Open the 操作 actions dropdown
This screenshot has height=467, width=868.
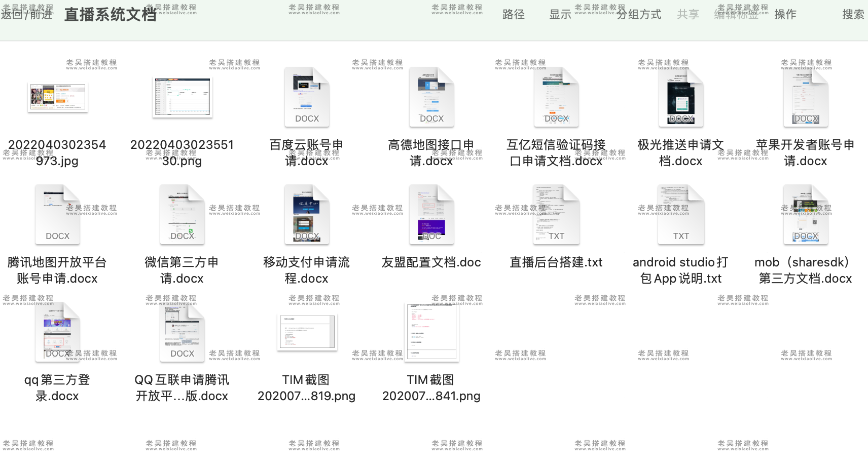point(785,15)
